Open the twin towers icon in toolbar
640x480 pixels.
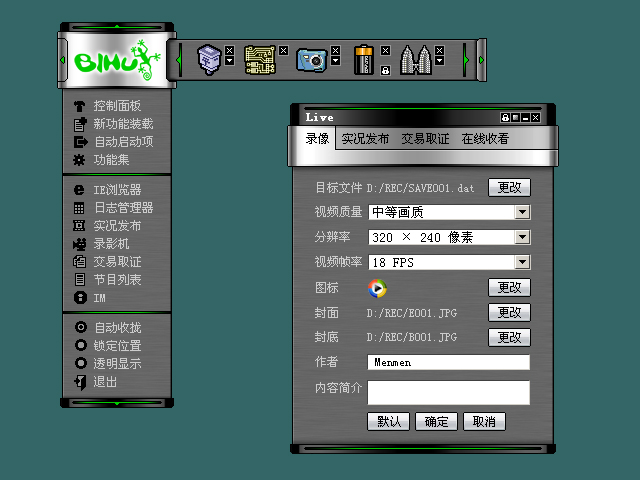pos(416,60)
